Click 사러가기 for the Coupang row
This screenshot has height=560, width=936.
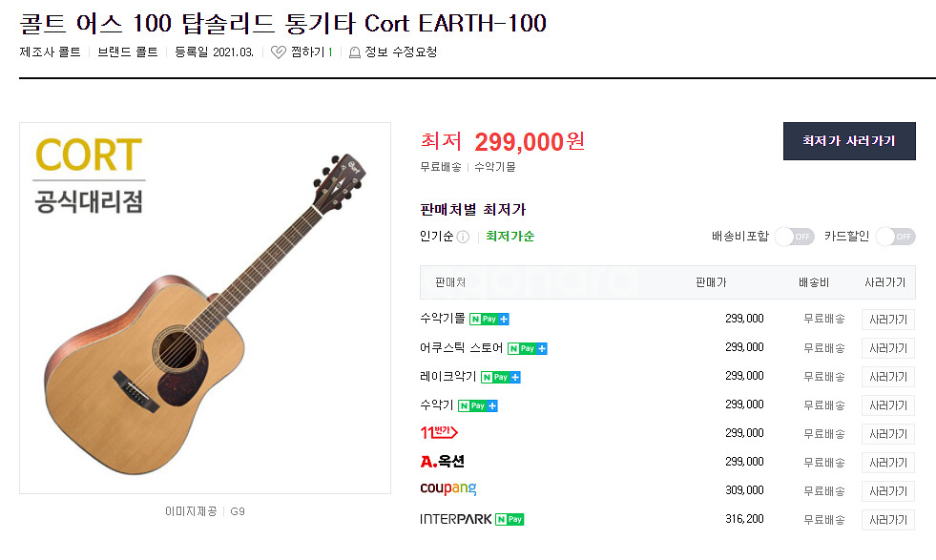click(x=887, y=490)
